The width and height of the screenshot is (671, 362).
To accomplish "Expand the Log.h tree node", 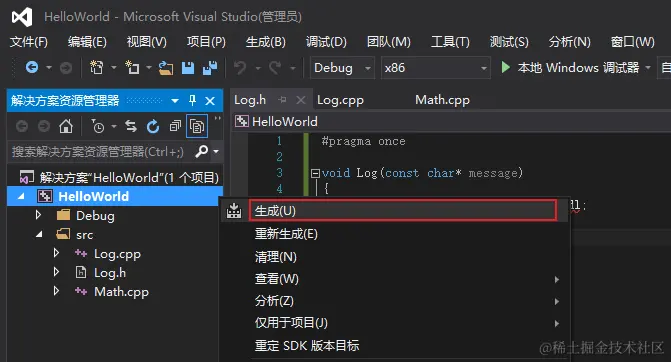I will click(56, 272).
